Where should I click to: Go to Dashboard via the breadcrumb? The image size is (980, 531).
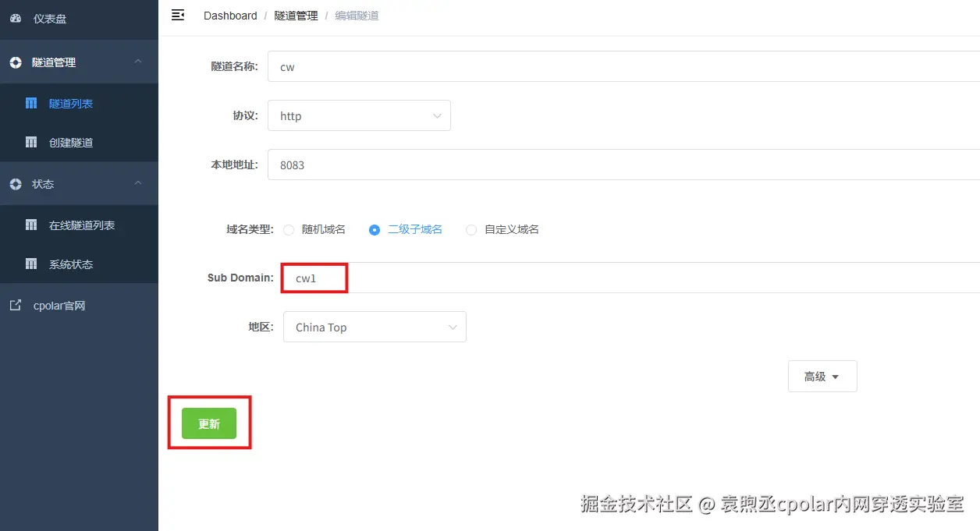click(230, 16)
